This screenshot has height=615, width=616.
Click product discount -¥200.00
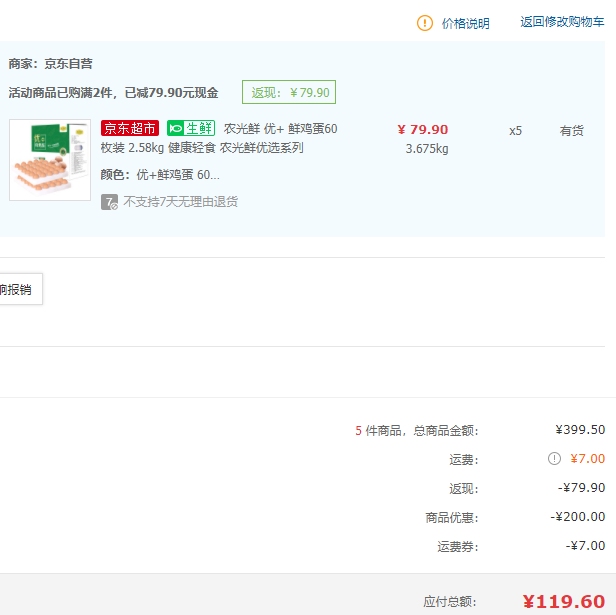pos(578,516)
